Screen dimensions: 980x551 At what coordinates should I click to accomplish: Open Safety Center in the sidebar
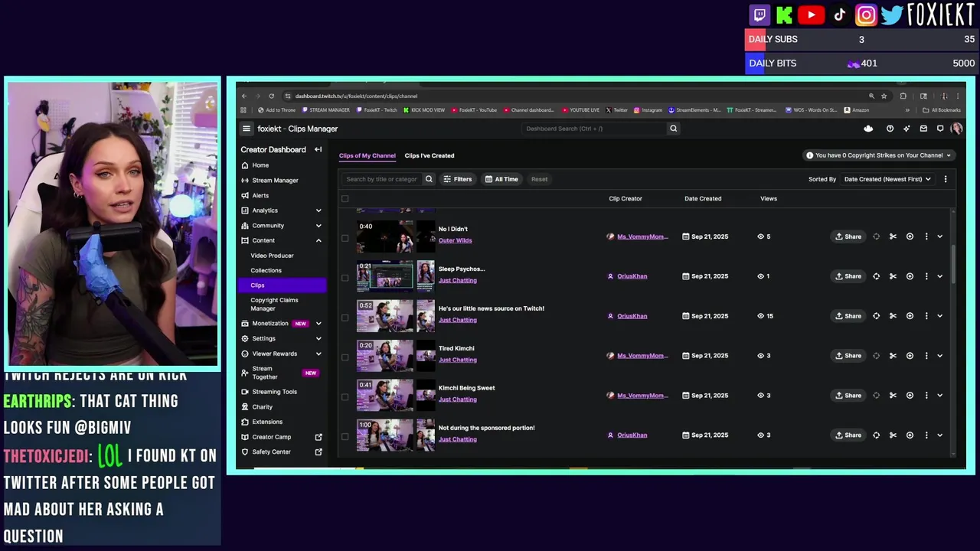coord(271,452)
